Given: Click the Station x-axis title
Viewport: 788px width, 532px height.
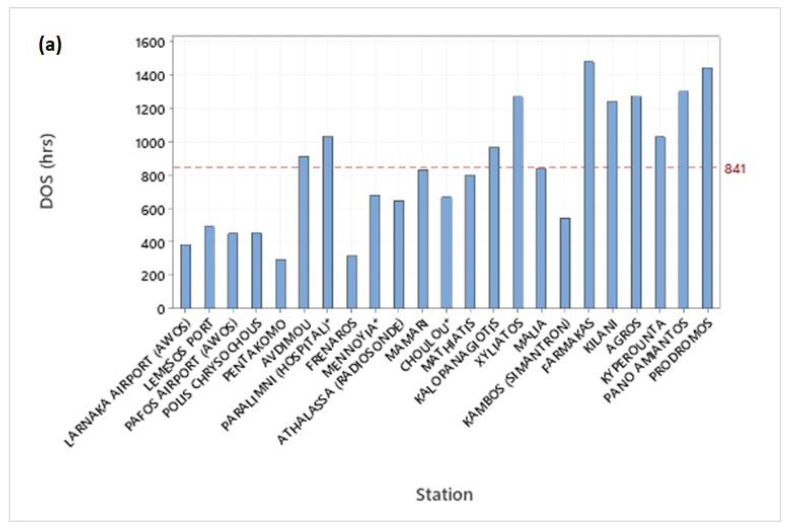Looking at the screenshot, I should (x=444, y=494).
